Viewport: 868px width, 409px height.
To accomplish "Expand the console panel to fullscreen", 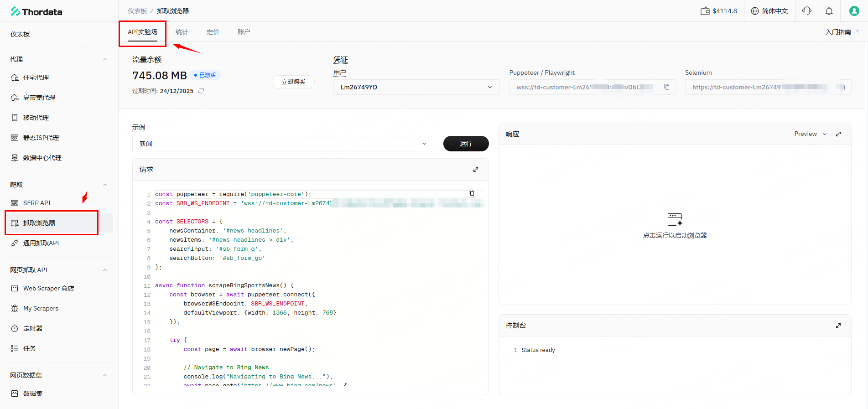I will tap(838, 326).
